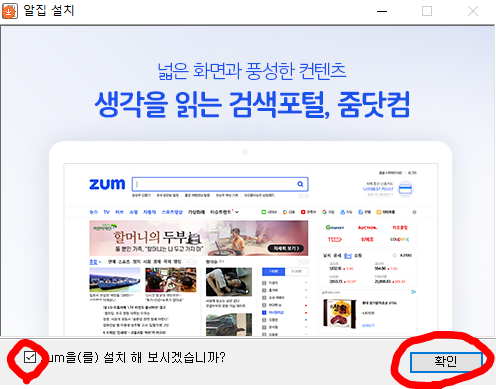Screen dimensions: 496x389
Task: Click the 확인 button
Action: 446,362
